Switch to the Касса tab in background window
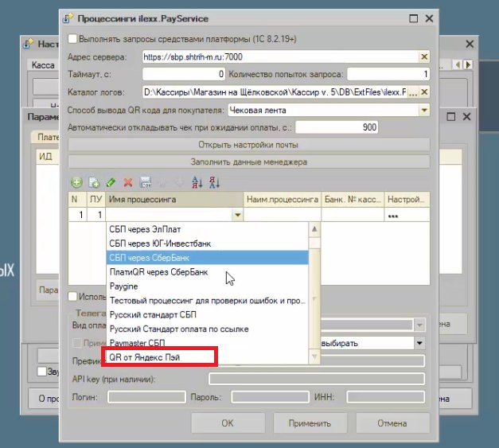This screenshot has width=499, height=448. [43, 65]
